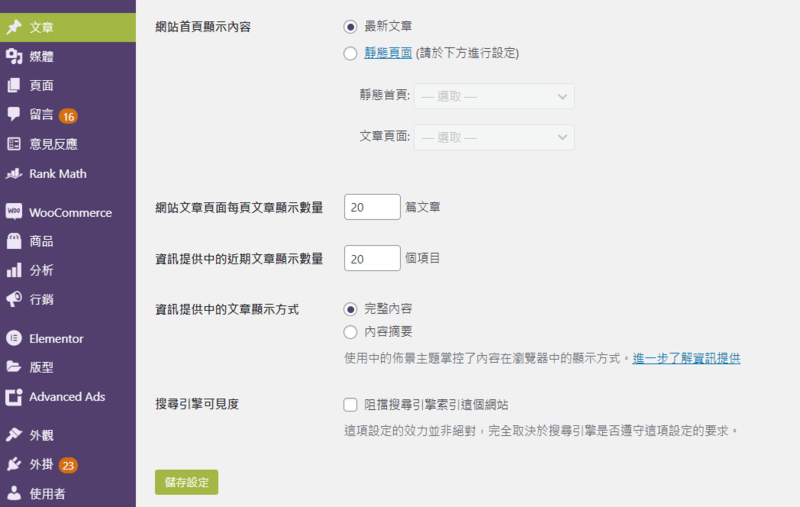
Task: Open the 進一步了解資訊提供 link
Action: tap(686, 358)
